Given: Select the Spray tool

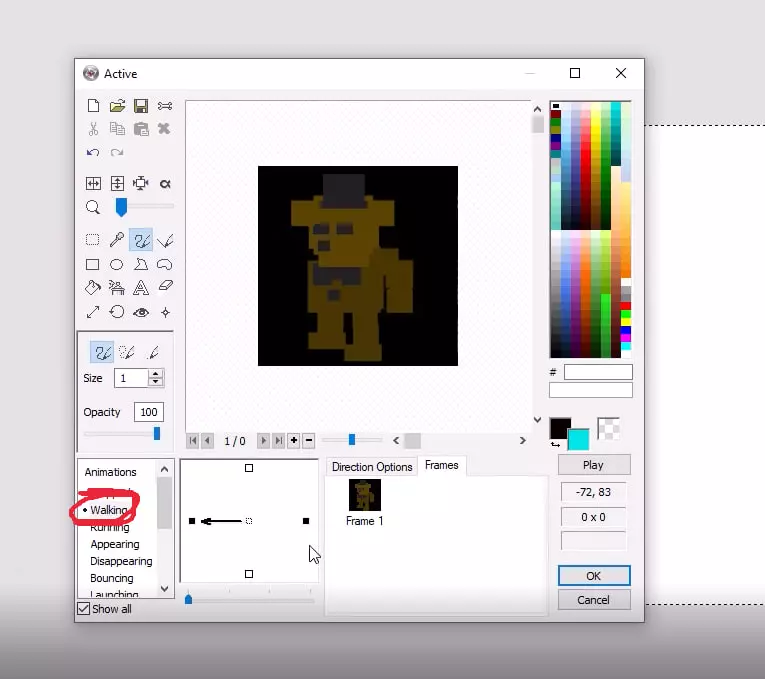Looking at the screenshot, I should click(117, 288).
